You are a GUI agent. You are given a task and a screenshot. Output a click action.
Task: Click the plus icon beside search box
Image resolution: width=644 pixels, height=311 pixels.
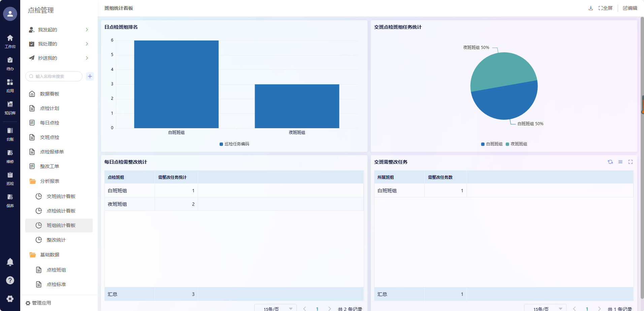tap(90, 76)
